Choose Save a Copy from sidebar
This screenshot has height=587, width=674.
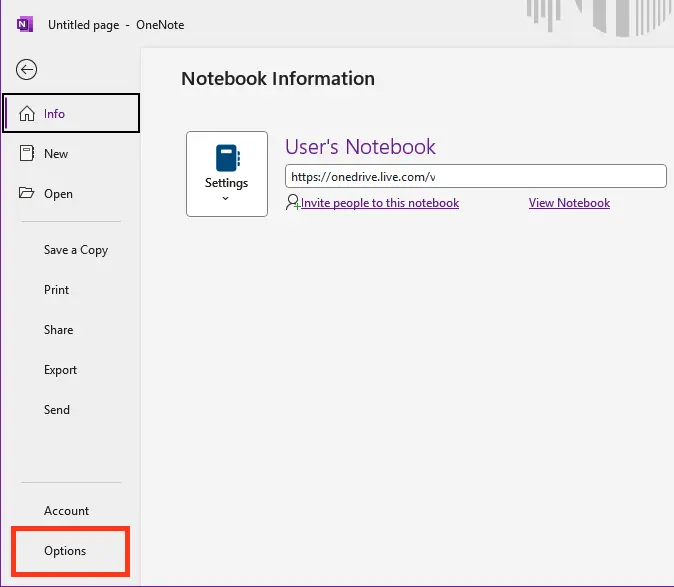point(75,250)
